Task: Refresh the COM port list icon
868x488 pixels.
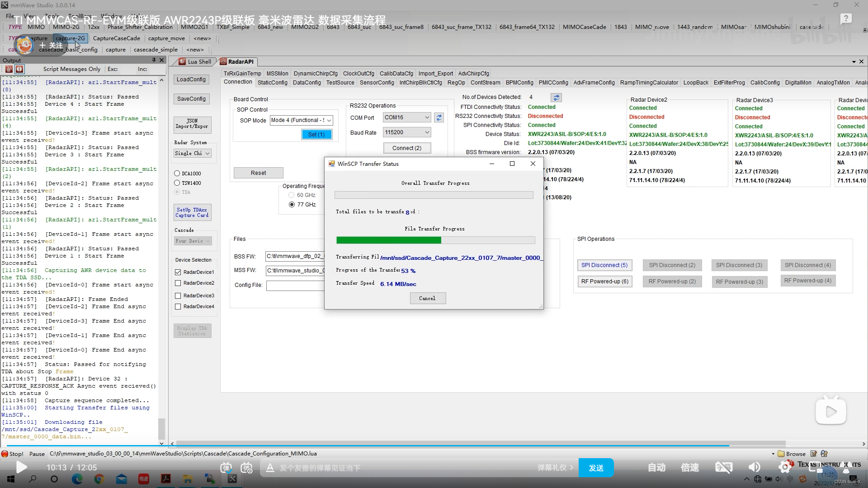Action: (439, 117)
